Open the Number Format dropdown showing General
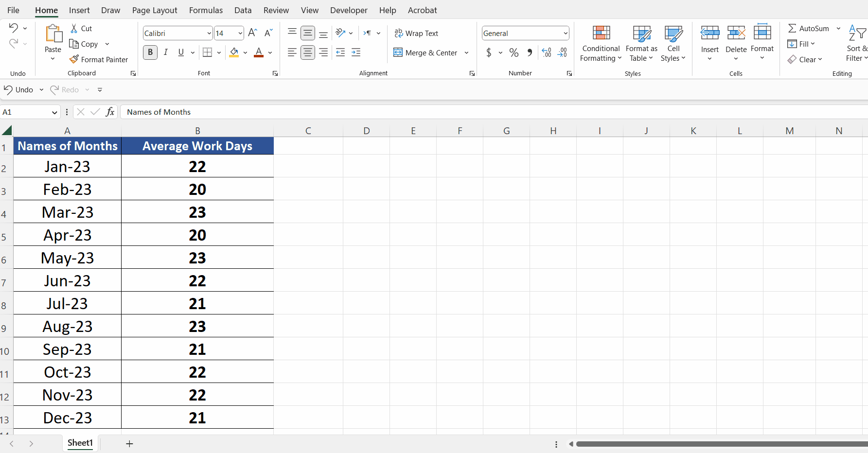This screenshot has height=453, width=868. (525, 33)
